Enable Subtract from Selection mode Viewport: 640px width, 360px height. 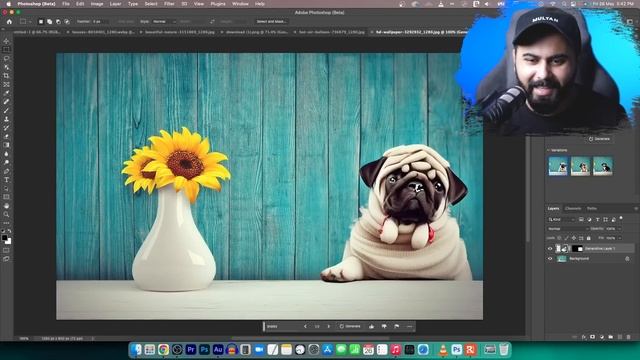coord(58,21)
